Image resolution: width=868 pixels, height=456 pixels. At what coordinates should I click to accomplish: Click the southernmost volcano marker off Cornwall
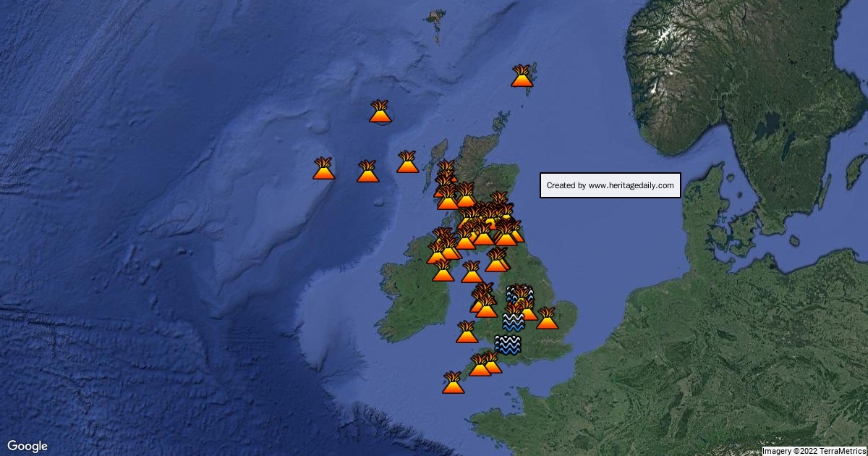(x=453, y=383)
